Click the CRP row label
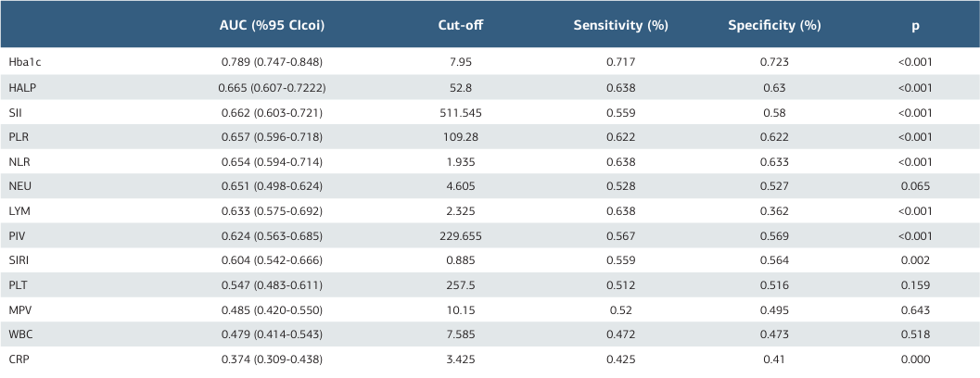 pyautogui.click(x=19, y=359)
